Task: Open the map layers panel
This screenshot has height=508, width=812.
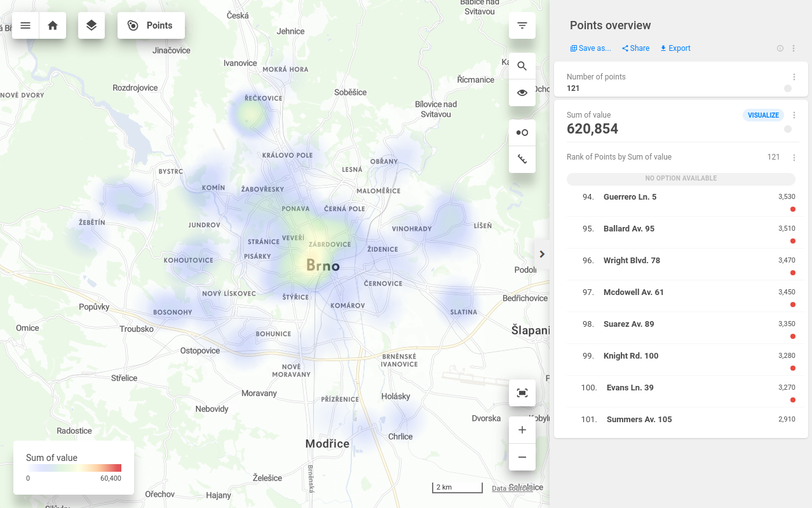Action: pyautogui.click(x=91, y=25)
